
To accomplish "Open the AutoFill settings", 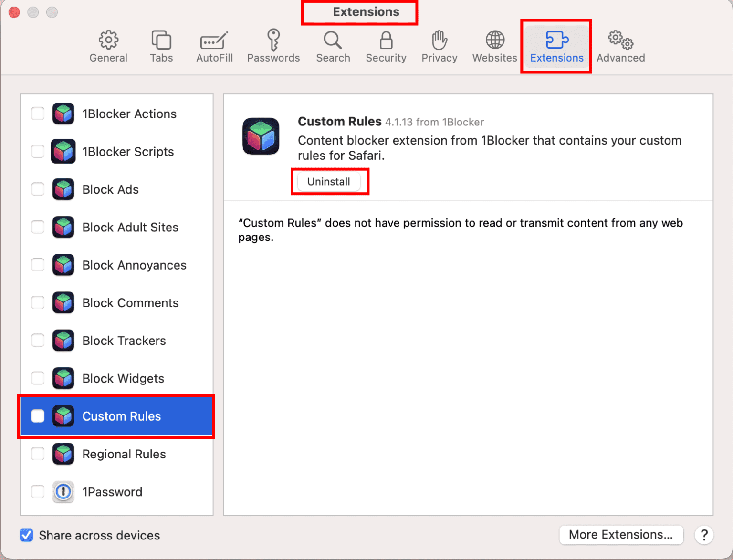I will pos(214,46).
